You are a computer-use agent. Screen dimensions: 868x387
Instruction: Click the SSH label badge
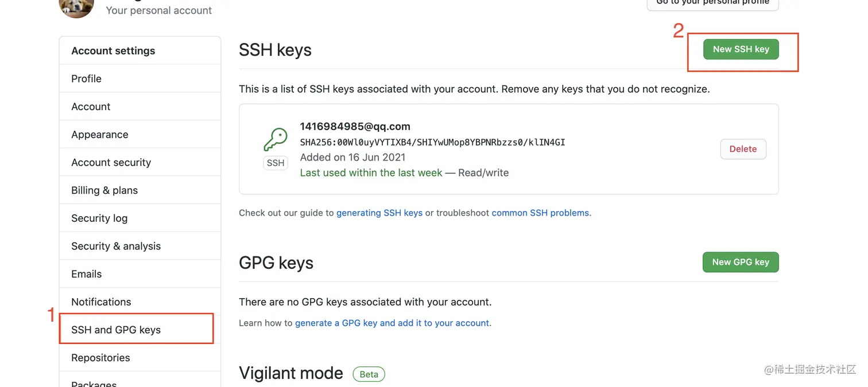pos(276,163)
